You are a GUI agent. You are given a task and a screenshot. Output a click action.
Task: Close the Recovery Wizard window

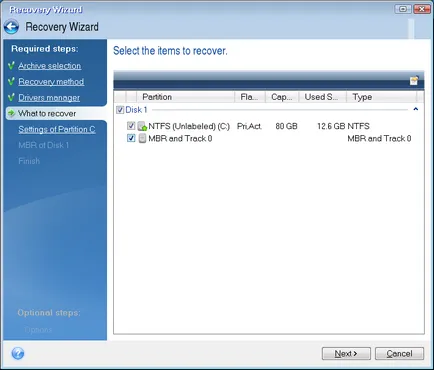pyautogui.click(x=422, y=9)
